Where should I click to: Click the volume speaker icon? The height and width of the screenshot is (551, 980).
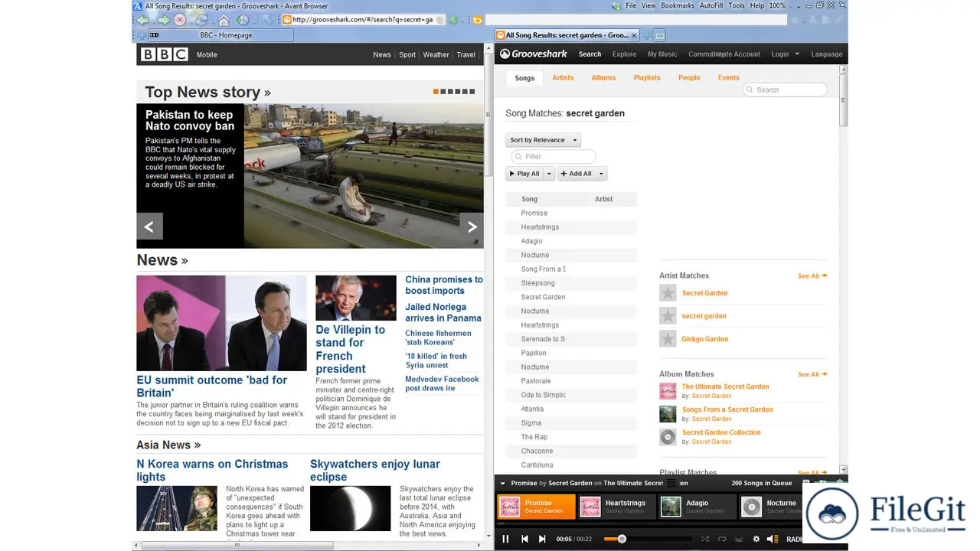pyautogui.click(x=773, y=539)
